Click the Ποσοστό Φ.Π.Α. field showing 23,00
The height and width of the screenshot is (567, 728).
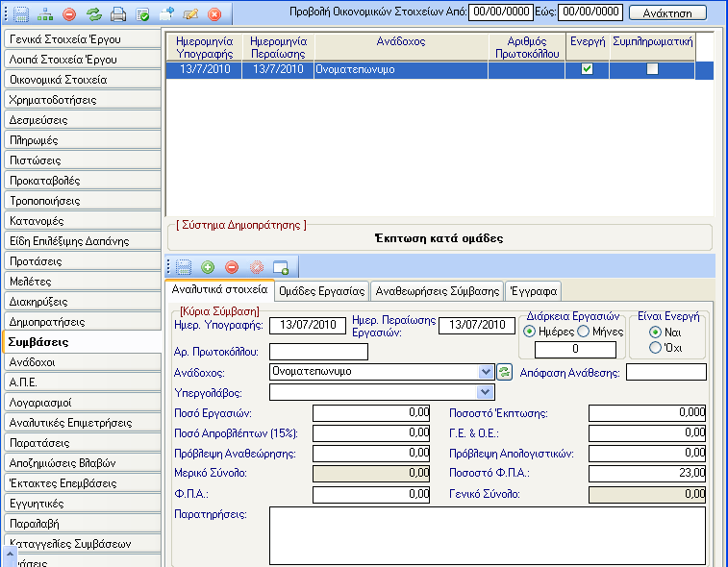[647, 474]
